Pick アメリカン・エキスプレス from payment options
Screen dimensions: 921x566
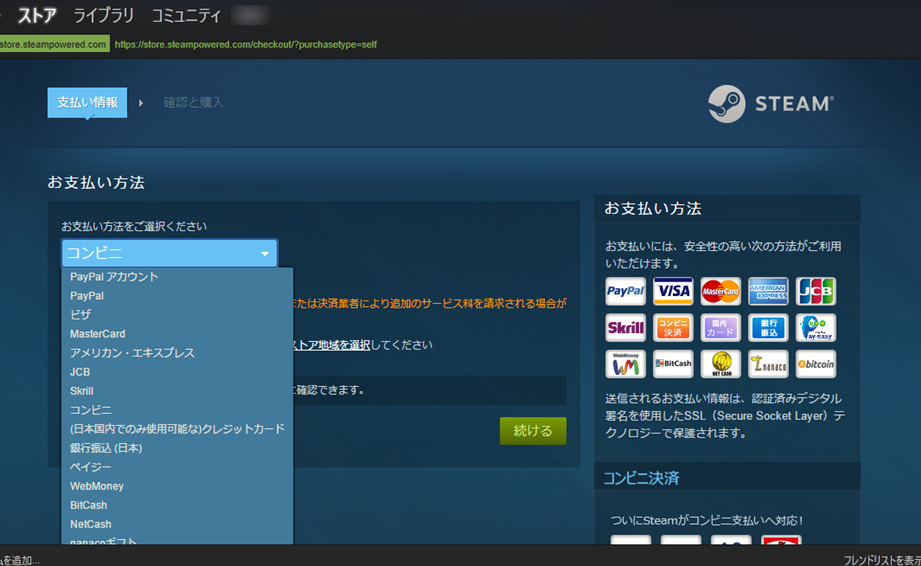coord(132,353)
